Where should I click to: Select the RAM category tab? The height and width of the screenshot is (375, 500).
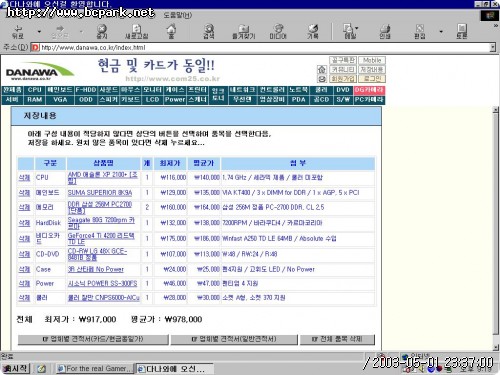(34, 100)
